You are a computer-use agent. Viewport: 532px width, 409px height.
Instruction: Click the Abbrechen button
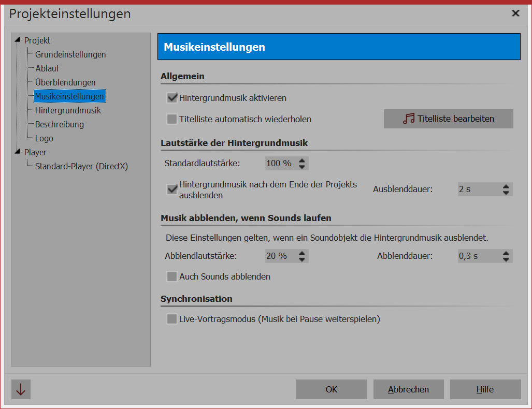pyautogui.click(x=409, y=389)
